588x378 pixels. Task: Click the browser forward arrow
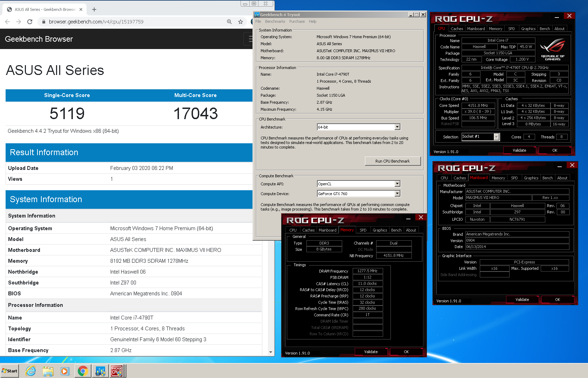(19, 22)
